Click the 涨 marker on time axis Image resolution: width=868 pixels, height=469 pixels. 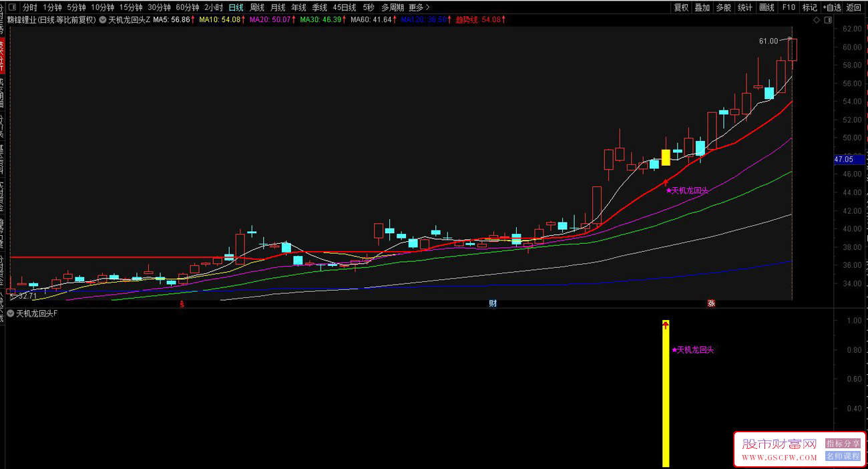coord(711,304)
